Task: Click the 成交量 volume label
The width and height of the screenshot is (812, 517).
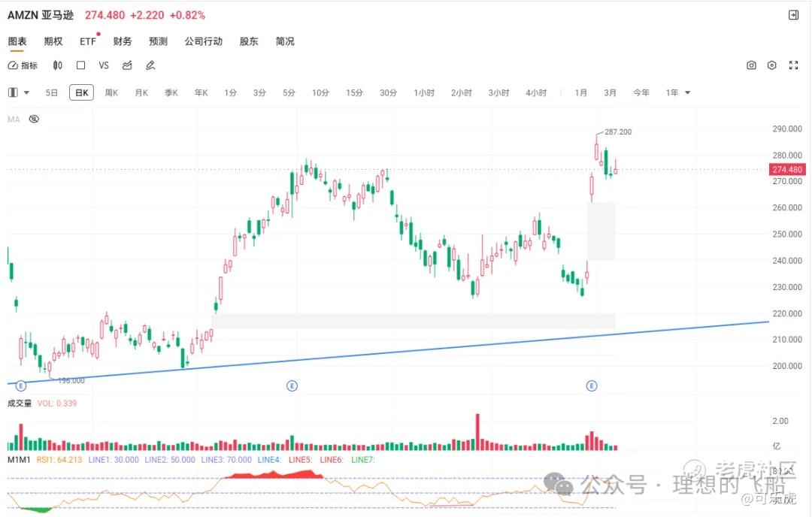Action: (20, 403)
